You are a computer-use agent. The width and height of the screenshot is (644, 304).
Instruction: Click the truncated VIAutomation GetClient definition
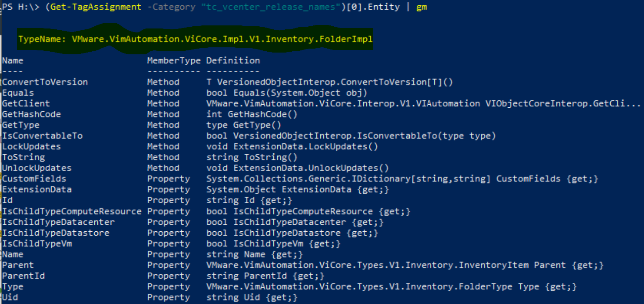[424, 103]
